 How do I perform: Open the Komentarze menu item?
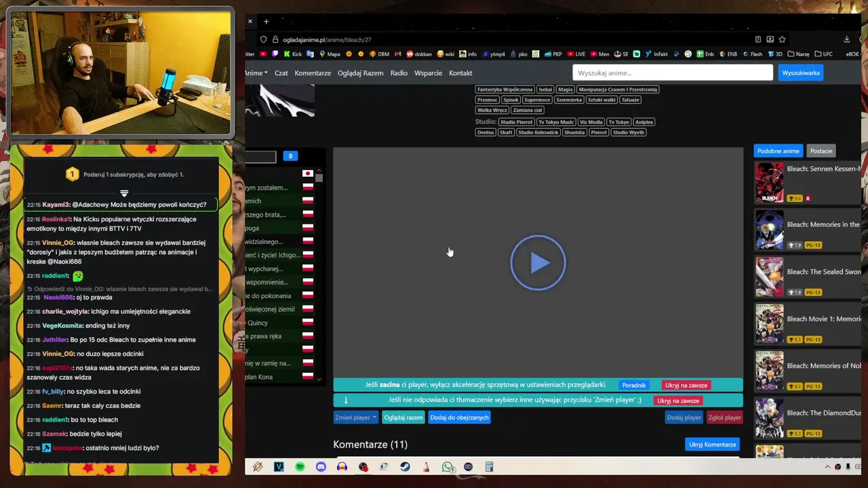pos(313,73)
